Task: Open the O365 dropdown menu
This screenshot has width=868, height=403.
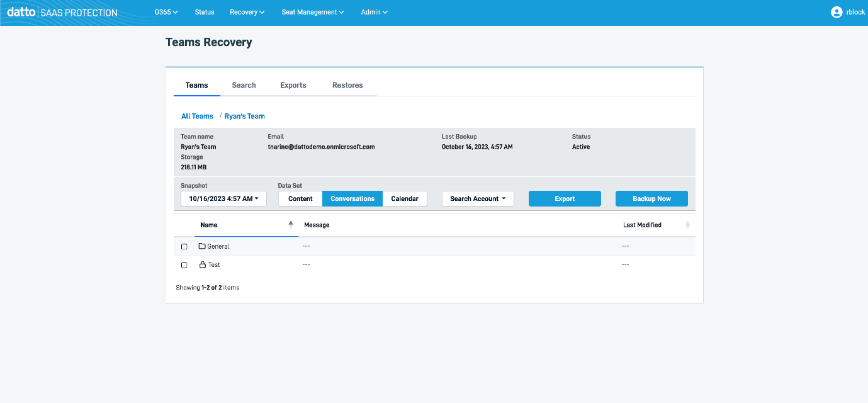Action: (166, 12)
